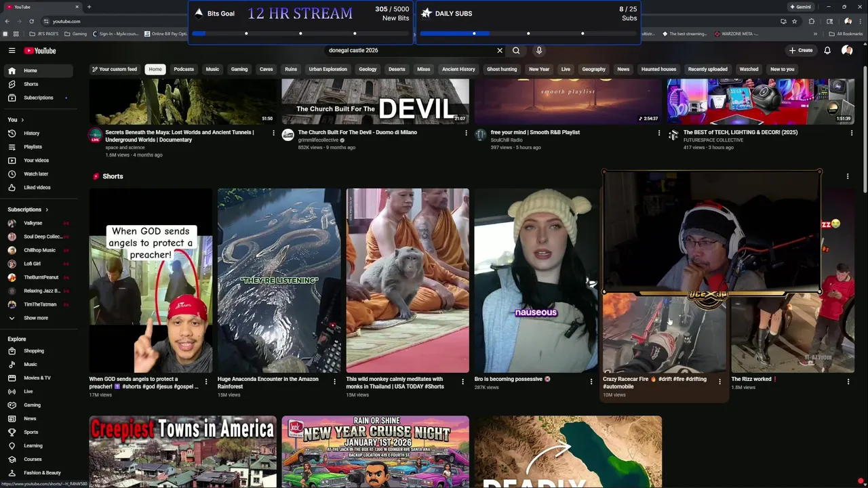Bookmark page with the star icon
This screenshot has width=868, height=488.
[795, 21]
